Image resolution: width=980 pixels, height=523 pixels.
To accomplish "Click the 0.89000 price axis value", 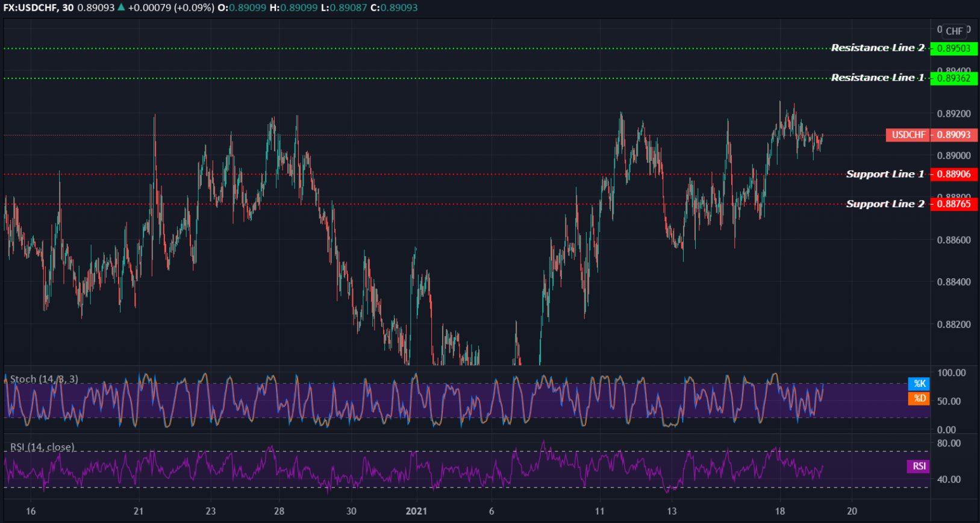I will pyautogui.click(x=954, y=155).
